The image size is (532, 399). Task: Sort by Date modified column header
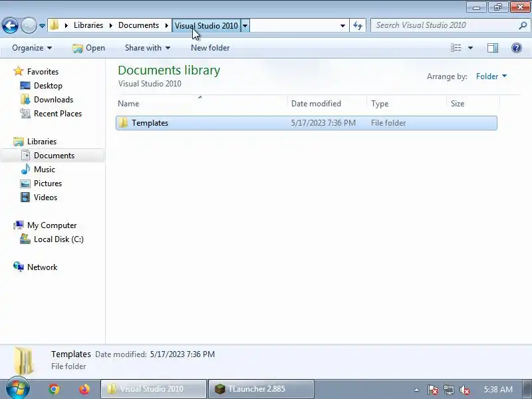click(327, 104)
